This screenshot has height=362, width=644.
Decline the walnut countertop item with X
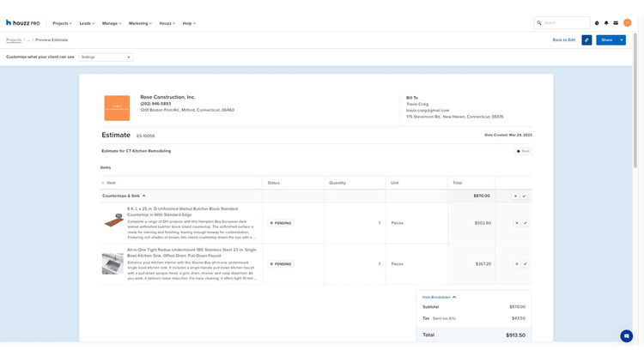tap(516, 223)
